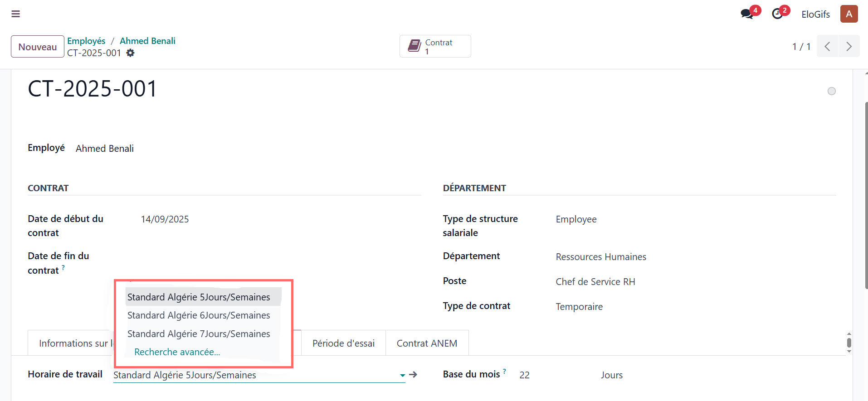The height and width of the screenshot is (401, 868).
Task: Click Recherche avancée link
Action: pyautogui.click(x=177, y=352)
